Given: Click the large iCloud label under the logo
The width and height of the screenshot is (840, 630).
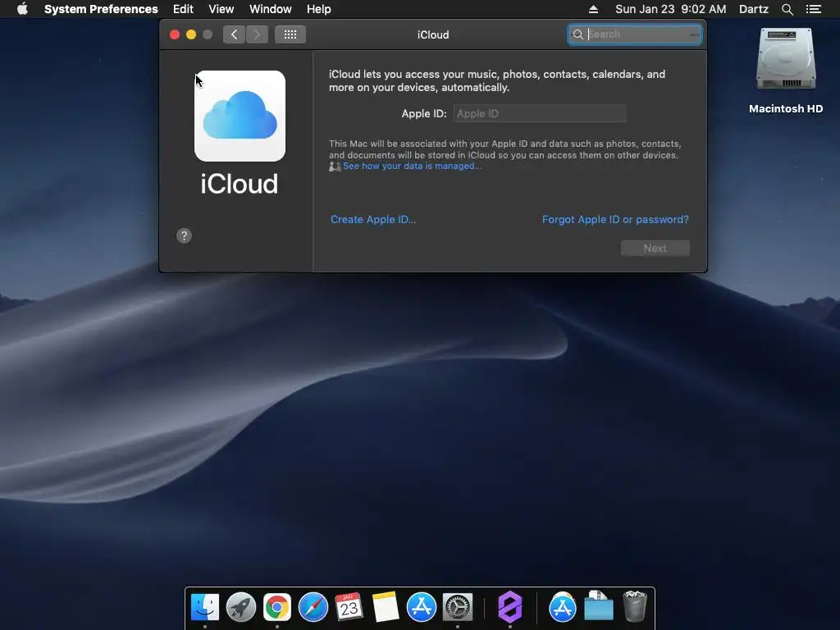Looking at the screenshot, I should point(240,184).
